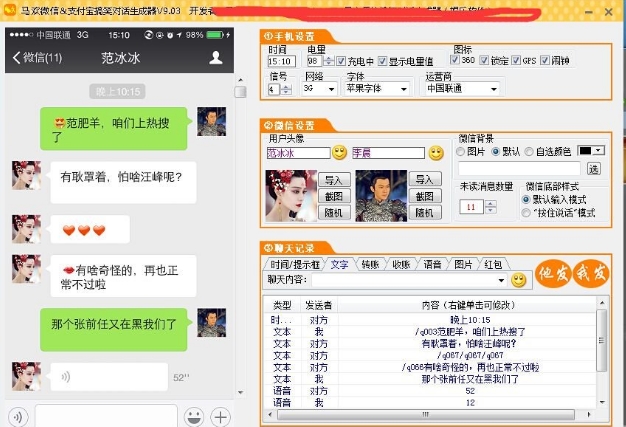
Task: Click 截图 button beside 范冰冰 portrait
Action: pos(334,196)
